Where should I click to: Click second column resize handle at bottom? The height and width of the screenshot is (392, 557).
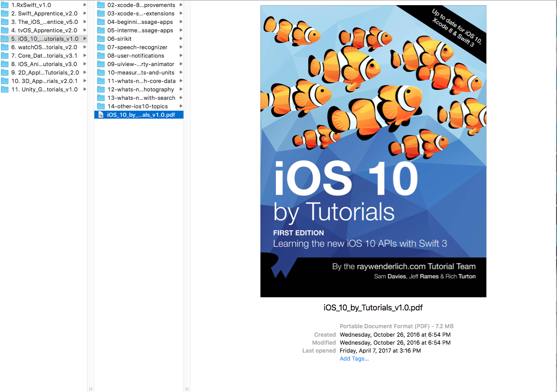click(187, 389)
